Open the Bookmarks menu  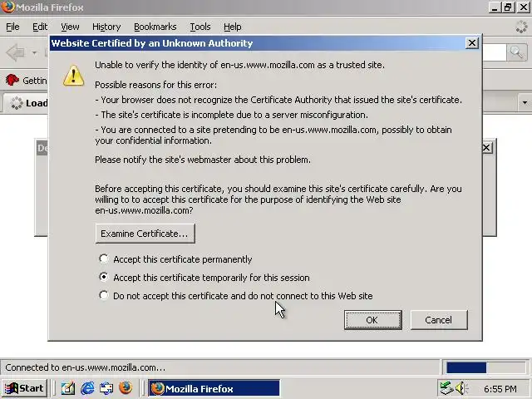click(x=155, y=27)
